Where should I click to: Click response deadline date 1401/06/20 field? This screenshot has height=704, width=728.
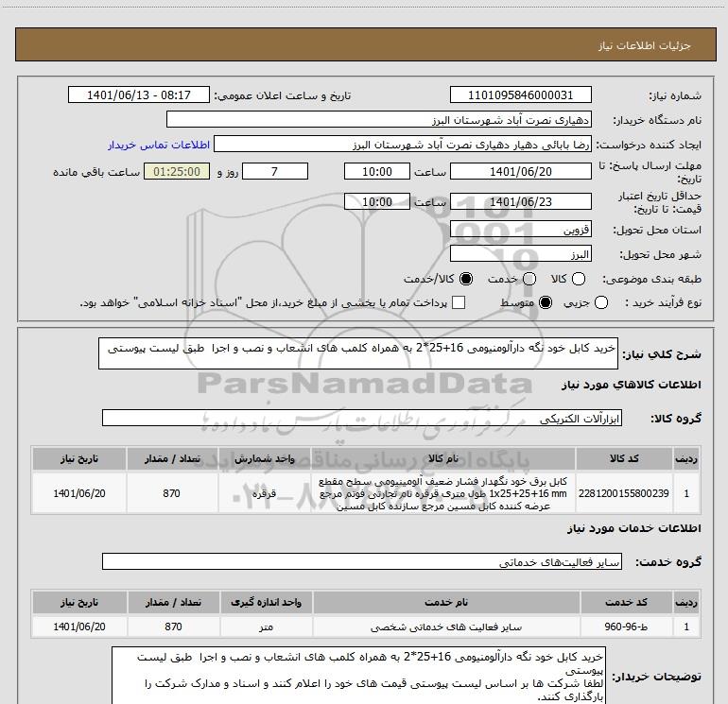[520, 171]
